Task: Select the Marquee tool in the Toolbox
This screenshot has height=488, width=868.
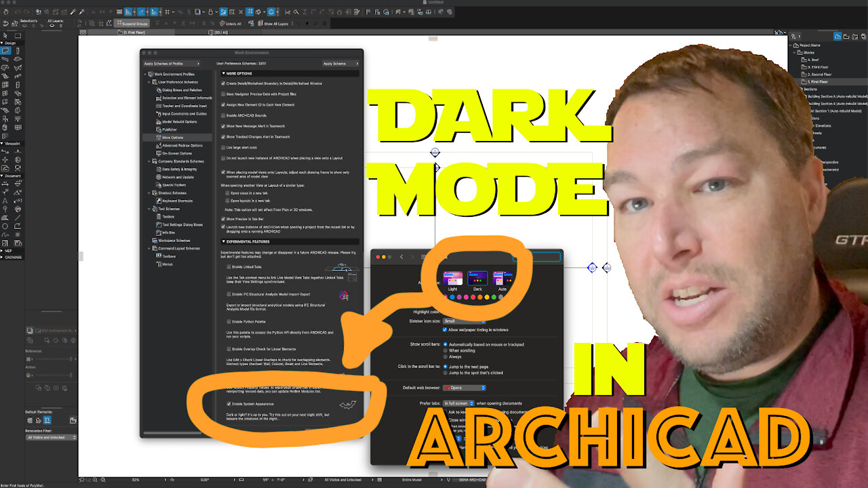Action: (x=18, y=35)
